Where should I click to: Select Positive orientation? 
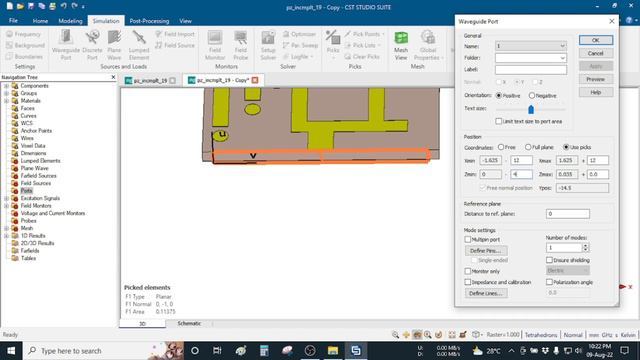click(498, 96)
